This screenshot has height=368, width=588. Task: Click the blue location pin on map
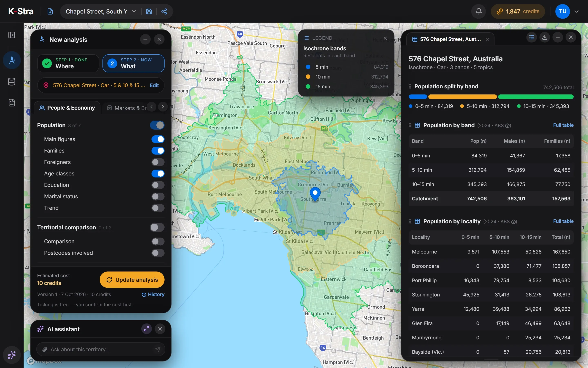point(315,194)
